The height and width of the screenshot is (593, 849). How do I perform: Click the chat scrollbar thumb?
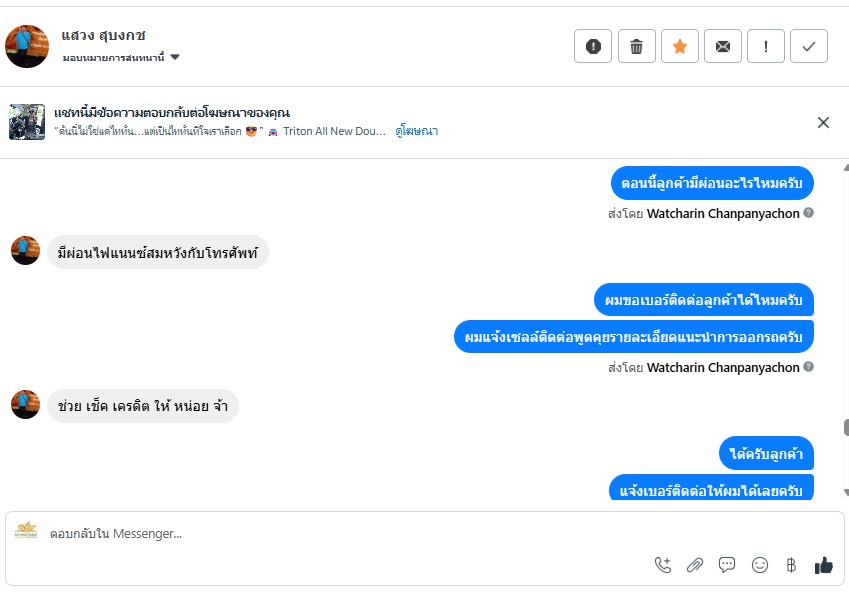845,427
